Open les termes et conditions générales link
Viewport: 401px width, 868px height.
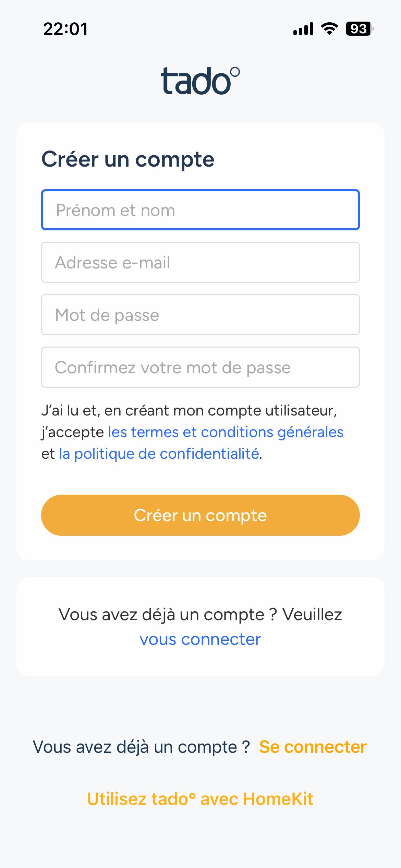226,432
